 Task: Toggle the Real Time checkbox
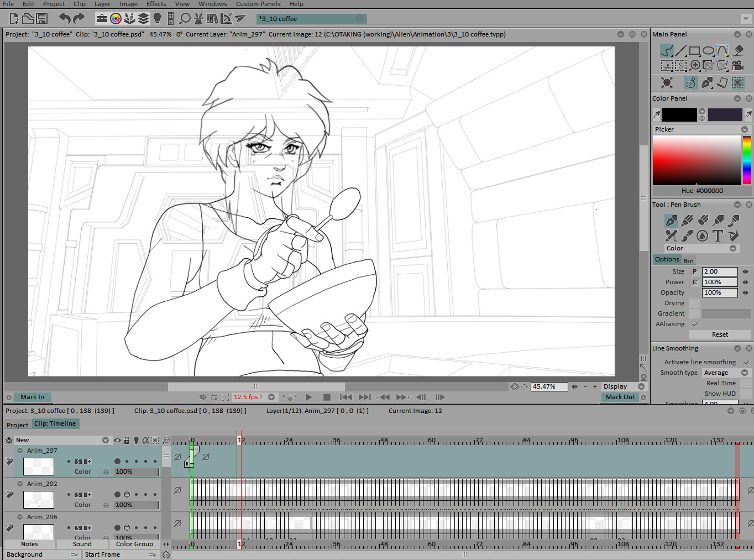tap(746, 383)
